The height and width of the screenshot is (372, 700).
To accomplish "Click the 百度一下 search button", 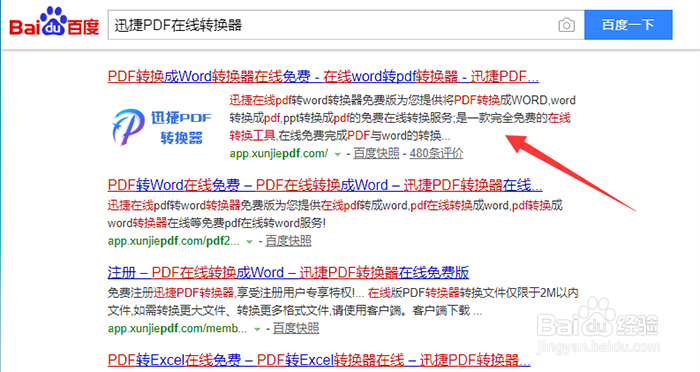I will click(628, 25).
